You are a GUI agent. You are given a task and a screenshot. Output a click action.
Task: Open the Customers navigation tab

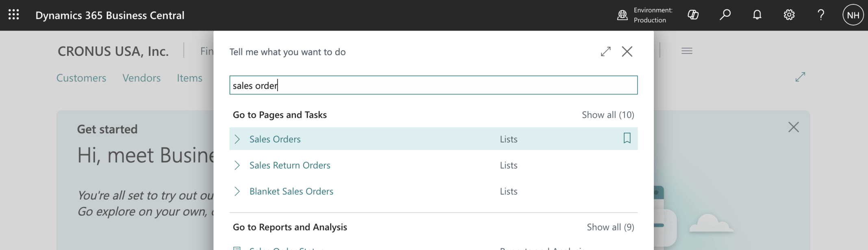[x=81, y=78]
